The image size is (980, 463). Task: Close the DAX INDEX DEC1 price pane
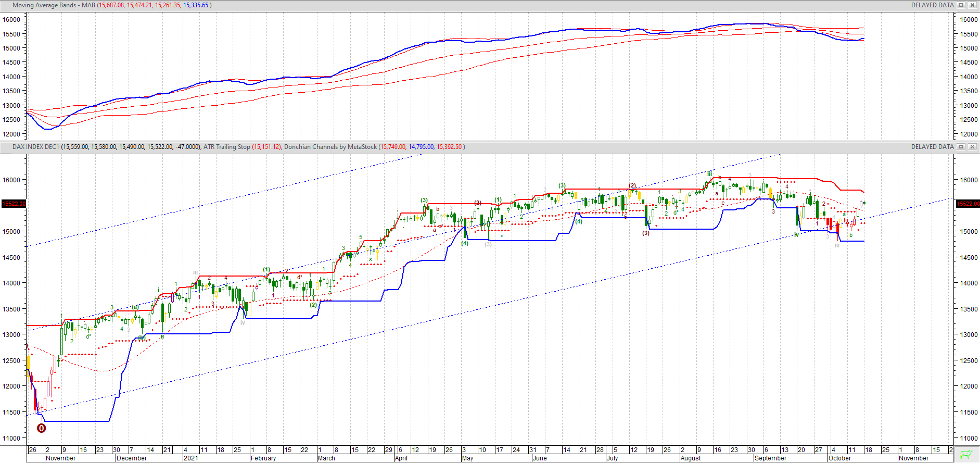click(972, 147)
